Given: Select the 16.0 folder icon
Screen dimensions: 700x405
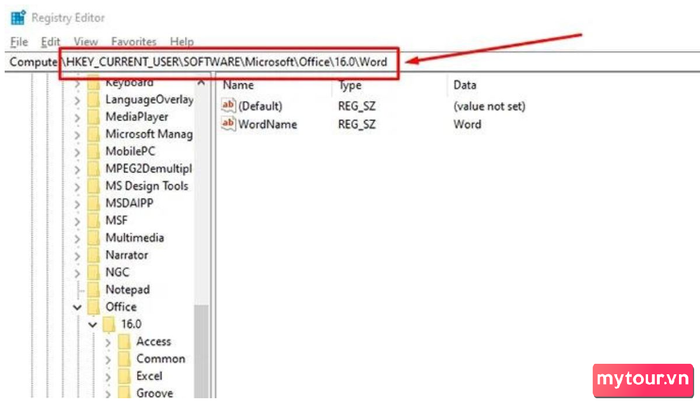Looking at the screenshot, I should pyautogui.click(x=109, y=324).
